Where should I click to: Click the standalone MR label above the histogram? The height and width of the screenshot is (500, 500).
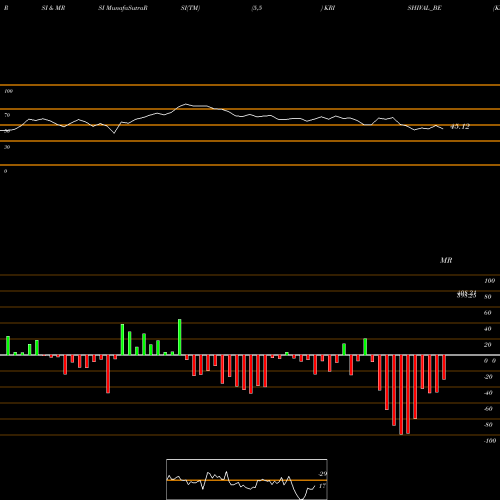click(446, 260)
